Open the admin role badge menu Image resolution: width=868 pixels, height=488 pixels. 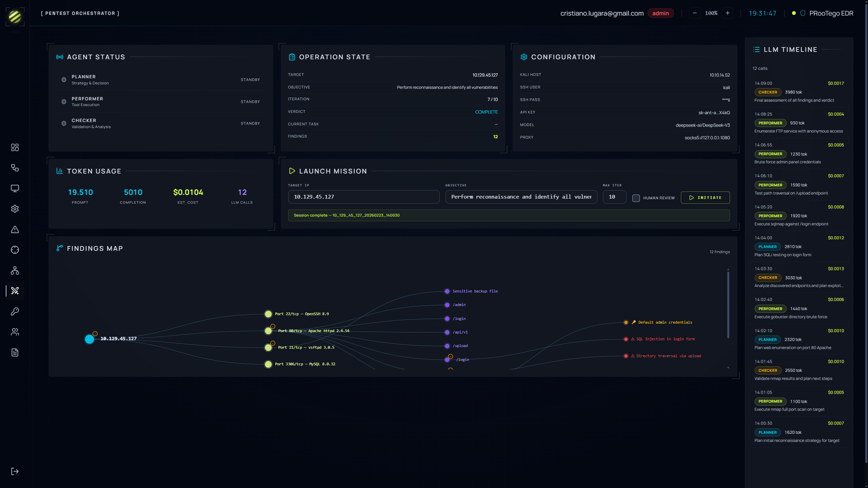point(660,13)
